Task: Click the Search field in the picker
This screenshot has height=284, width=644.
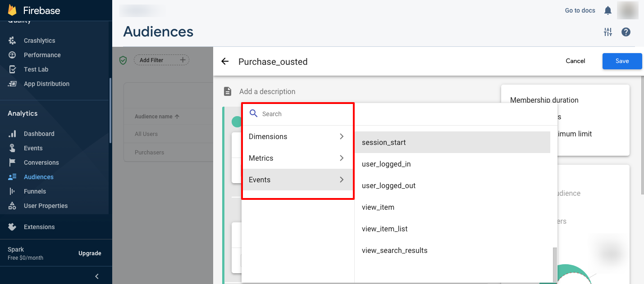Action: (x=302, y=114)
